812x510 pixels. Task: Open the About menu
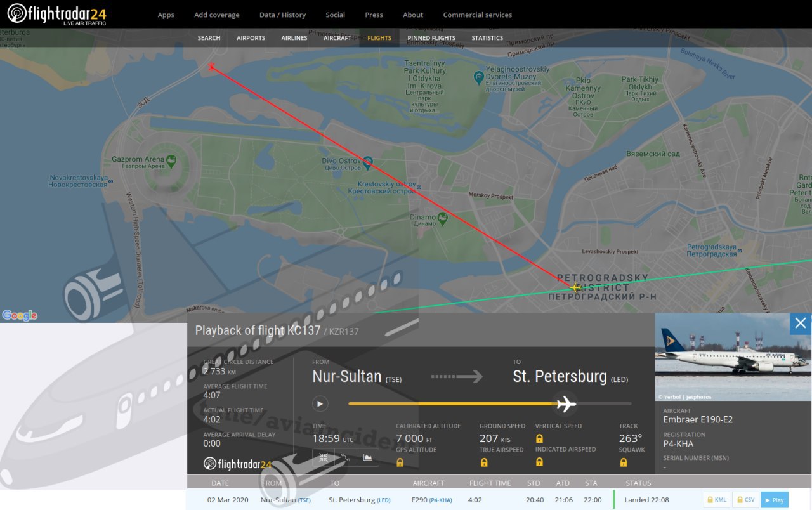click(x=413, y=15)
